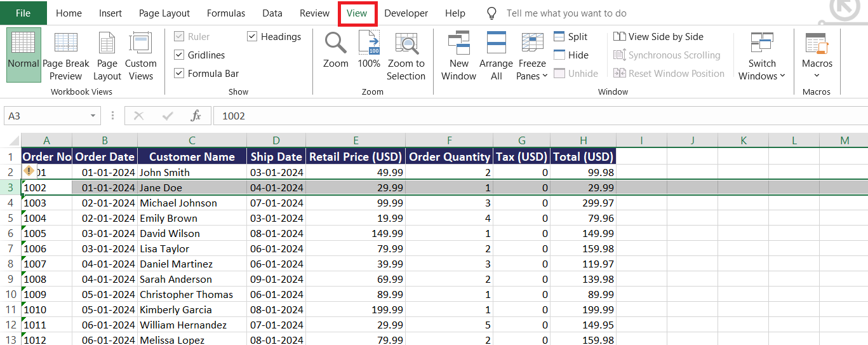868x345 pixels.
Task: Open the Switch Windows dropdown
Action: tap(762, 56)
